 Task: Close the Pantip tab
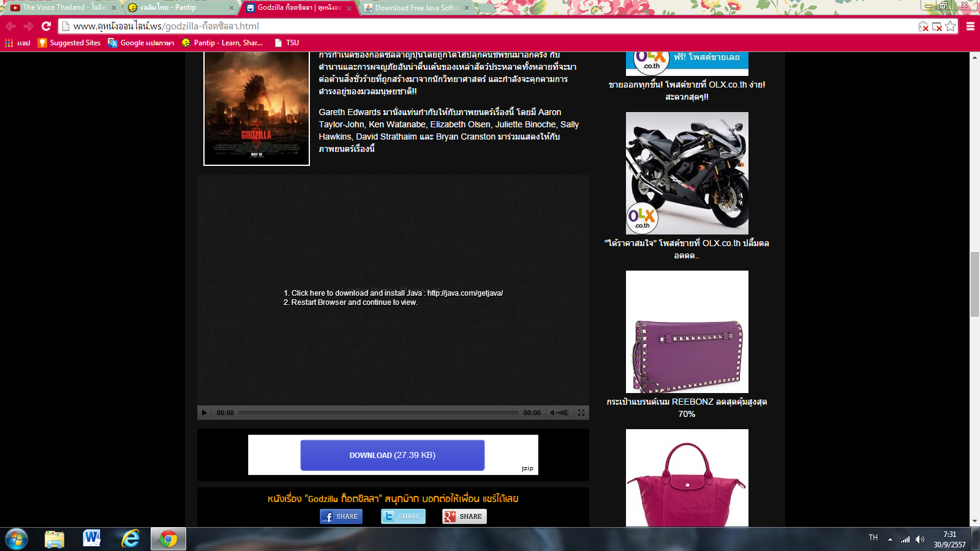tap(232, 8)
